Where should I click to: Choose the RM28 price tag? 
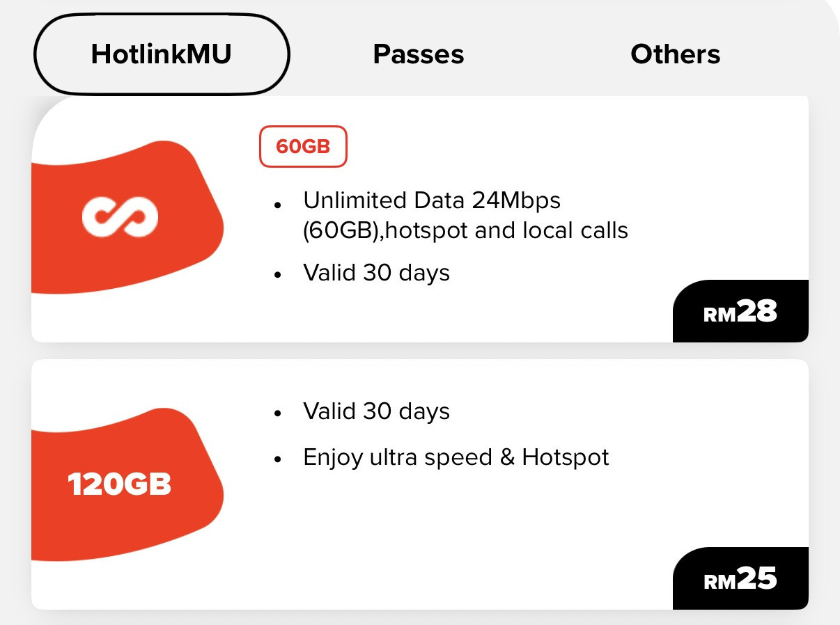pyautogui.click(x=740, y=312)
